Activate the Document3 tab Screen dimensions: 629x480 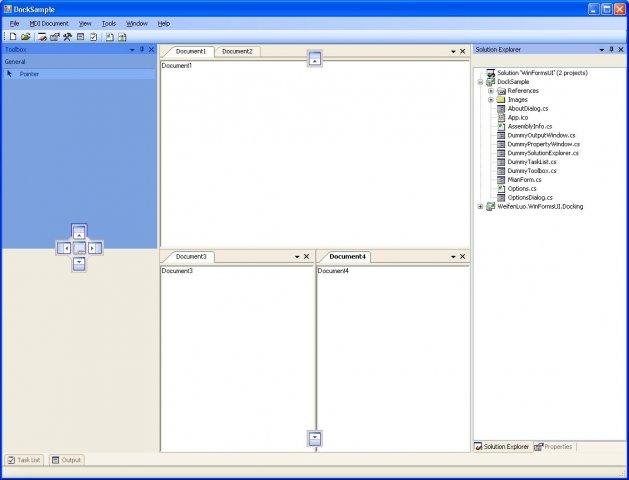191,257
